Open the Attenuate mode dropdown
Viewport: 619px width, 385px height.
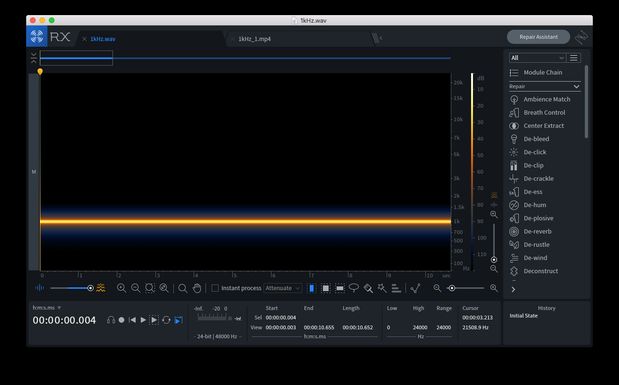(283, 288)
